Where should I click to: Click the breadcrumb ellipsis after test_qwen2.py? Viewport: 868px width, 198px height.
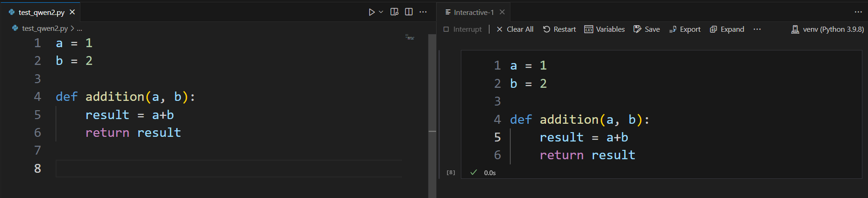79,28
